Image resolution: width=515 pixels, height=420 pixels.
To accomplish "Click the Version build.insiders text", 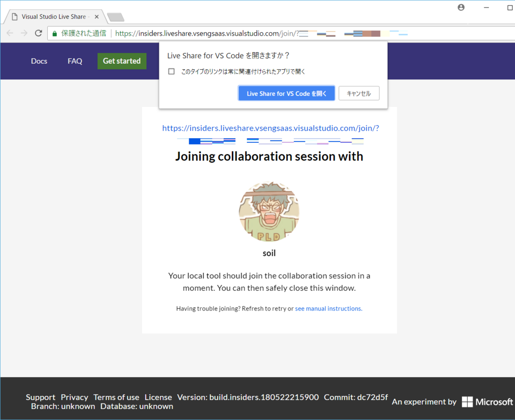I will pos(248,397).
